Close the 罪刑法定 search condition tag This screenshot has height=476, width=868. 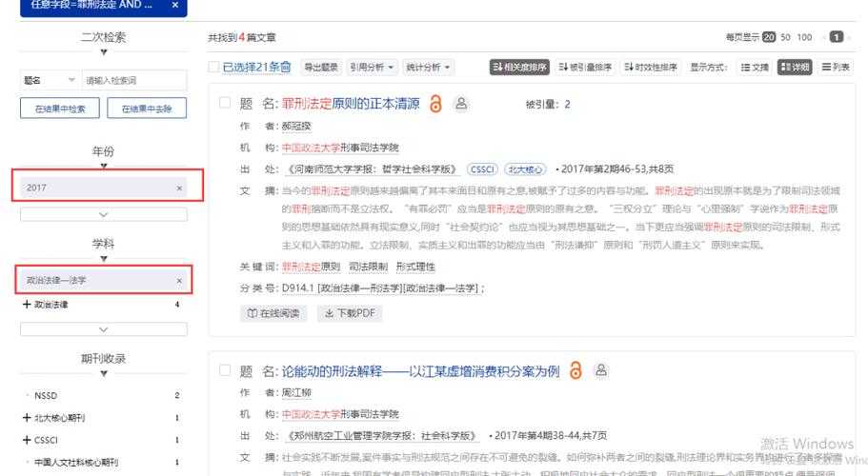point(174,5)
